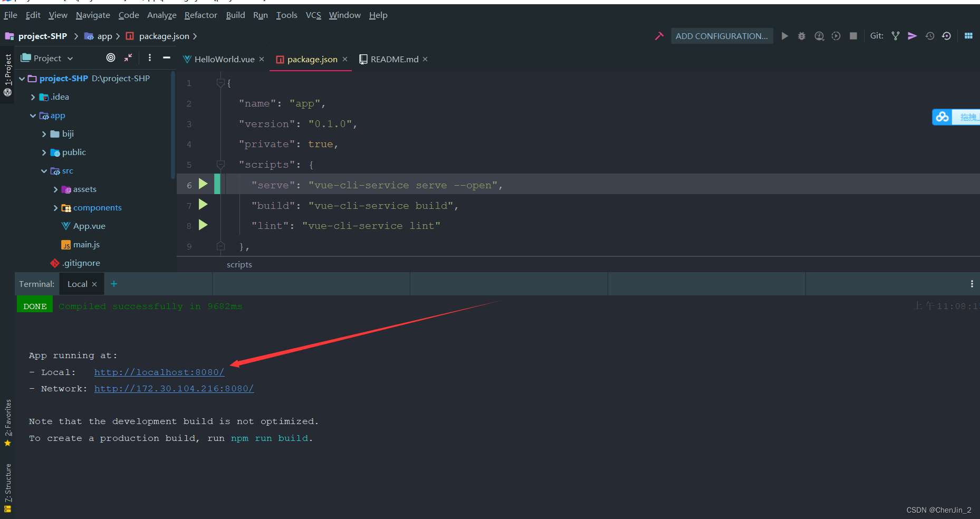Open the Window menu
Image resolution: width=980 pixels, height=519 pixels.
click(x=345, y=15)
